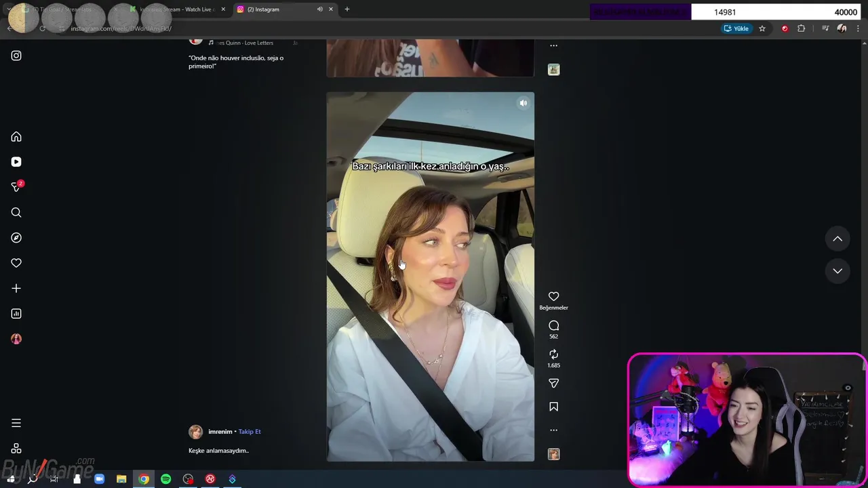Screen dimensions: 868x488
Task: Open the red recorder extension icon
Action: [785, 28]
